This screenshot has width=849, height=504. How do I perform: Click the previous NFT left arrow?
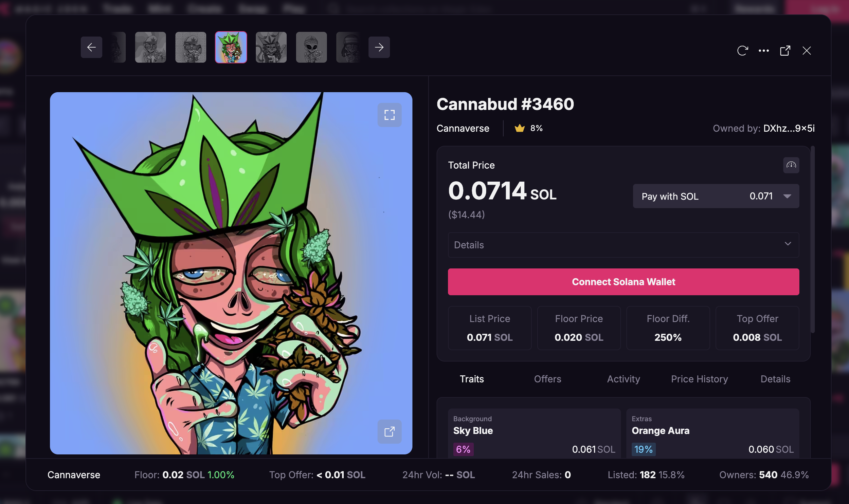[91, 47]
